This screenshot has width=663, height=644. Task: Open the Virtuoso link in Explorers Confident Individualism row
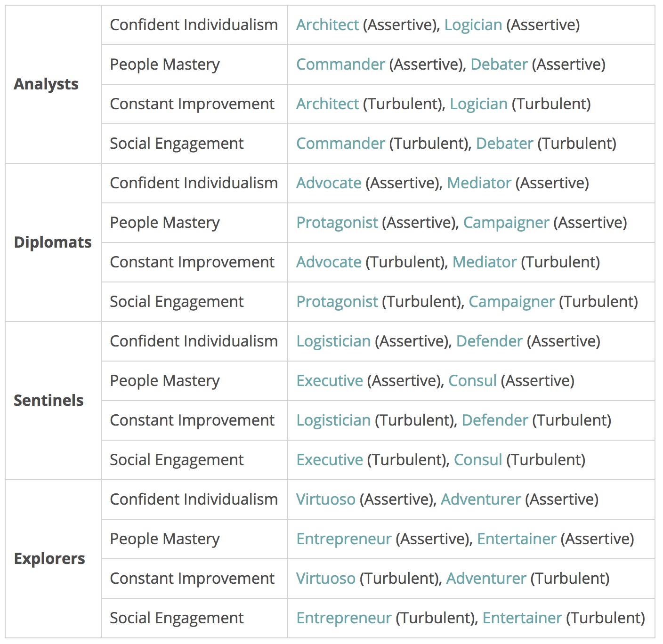point(326,499)
